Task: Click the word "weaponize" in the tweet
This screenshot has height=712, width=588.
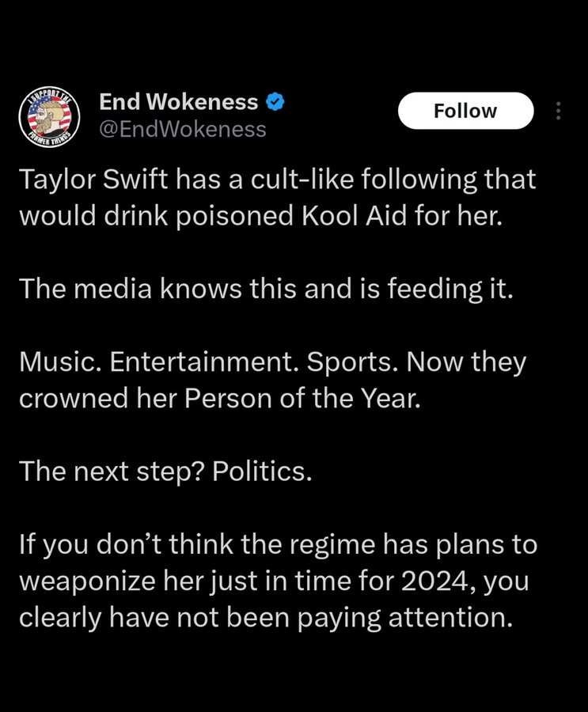Action: (87, 581)
